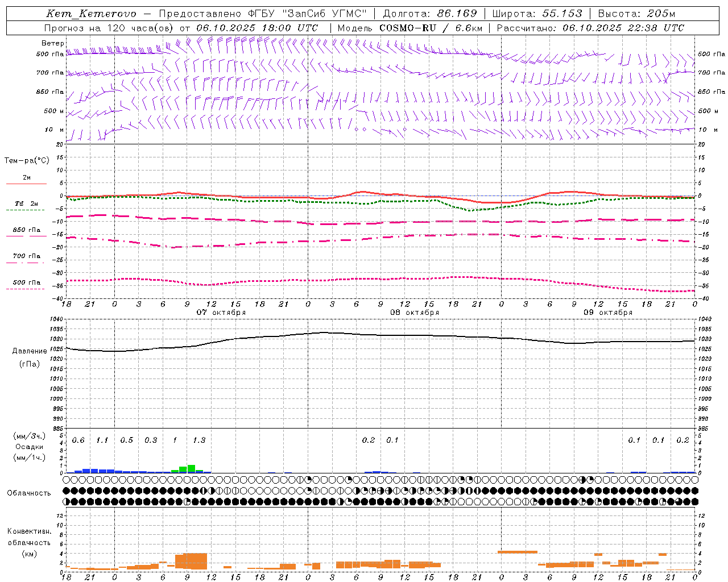Click the '(км)' convective cloud unit label
The image size is (728, 582).
coord(30,554)
